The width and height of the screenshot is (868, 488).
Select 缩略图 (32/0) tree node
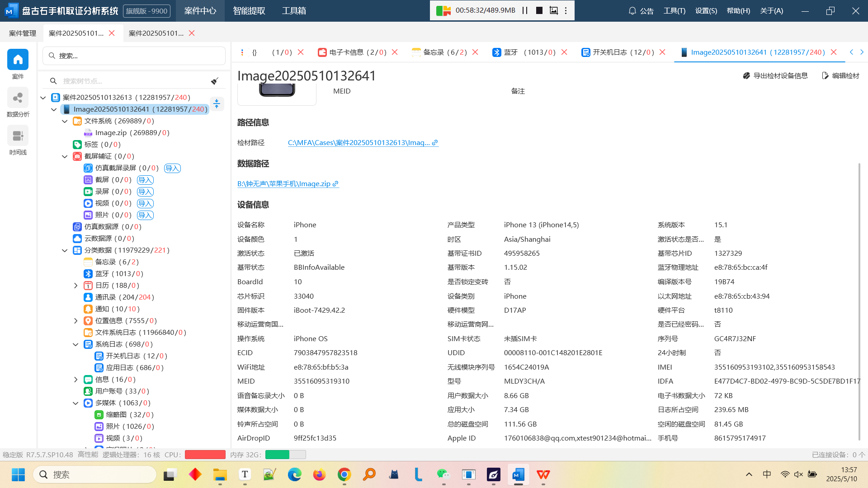(124, 415)
